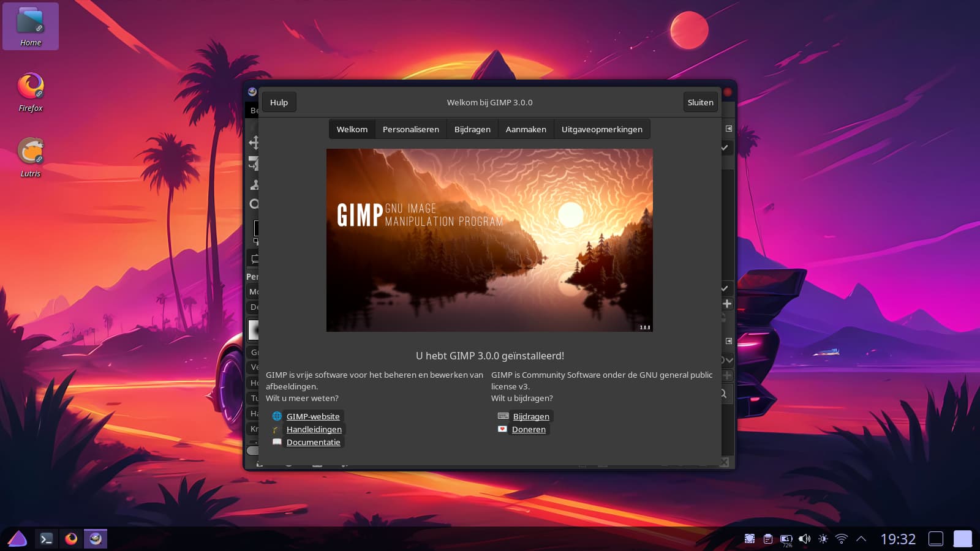The image size is (980, 551).
Task: Switch to the Welkom tab
Action: pyautogui.click(x=352, y=129)
